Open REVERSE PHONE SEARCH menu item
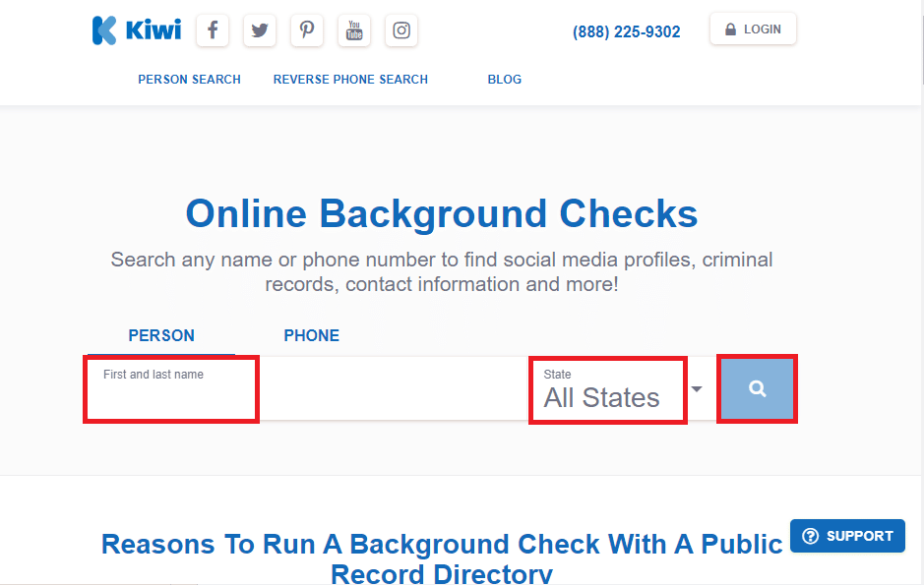924x585 pixels. (x=350, y=80)
